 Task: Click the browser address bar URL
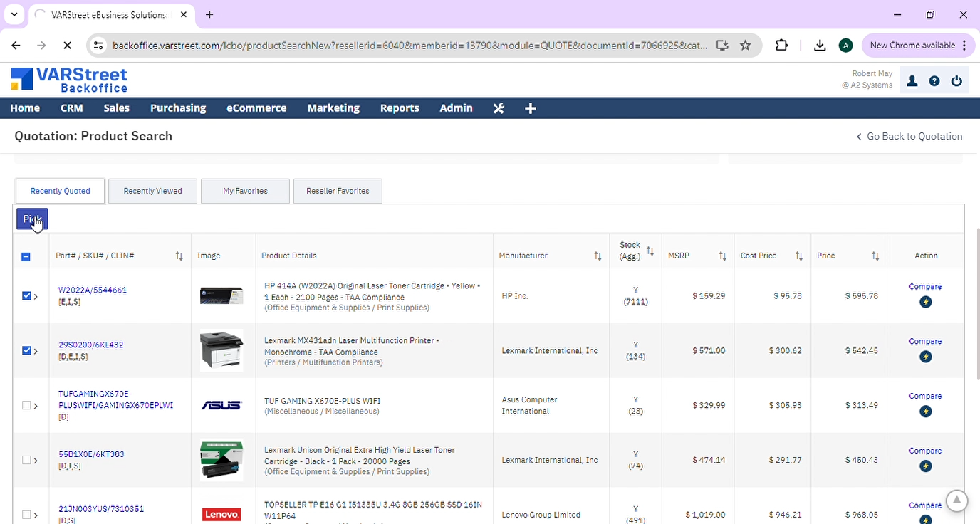click(x=410, y=45)
